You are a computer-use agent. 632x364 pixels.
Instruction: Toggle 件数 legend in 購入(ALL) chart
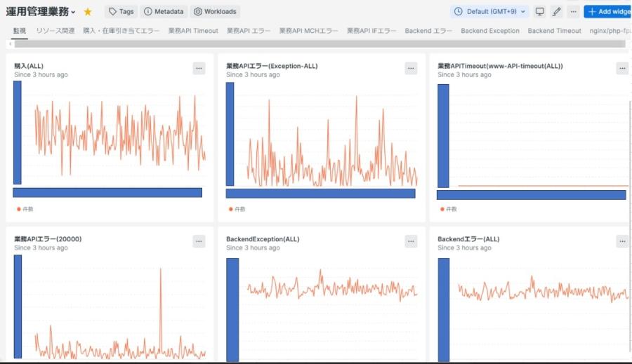25,209
